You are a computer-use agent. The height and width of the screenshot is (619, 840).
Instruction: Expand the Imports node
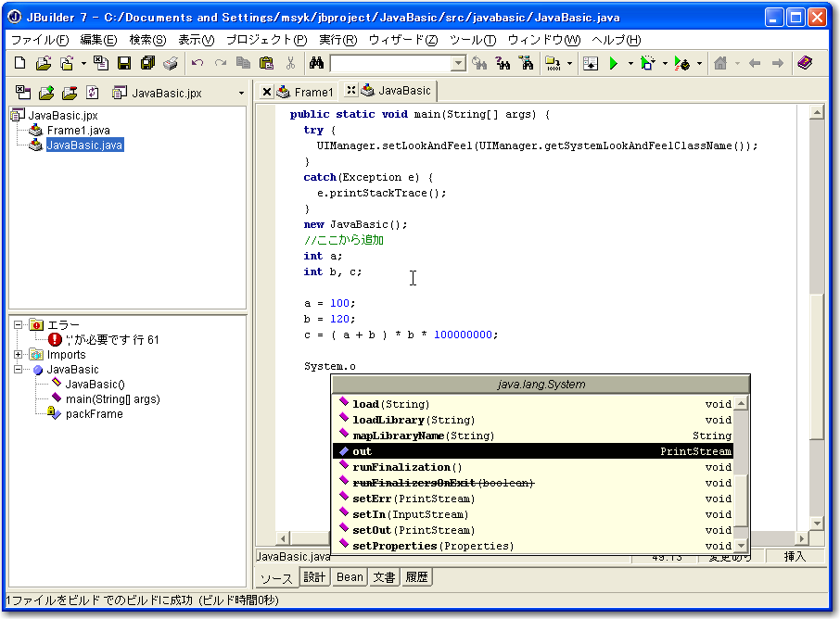point(19,355)
